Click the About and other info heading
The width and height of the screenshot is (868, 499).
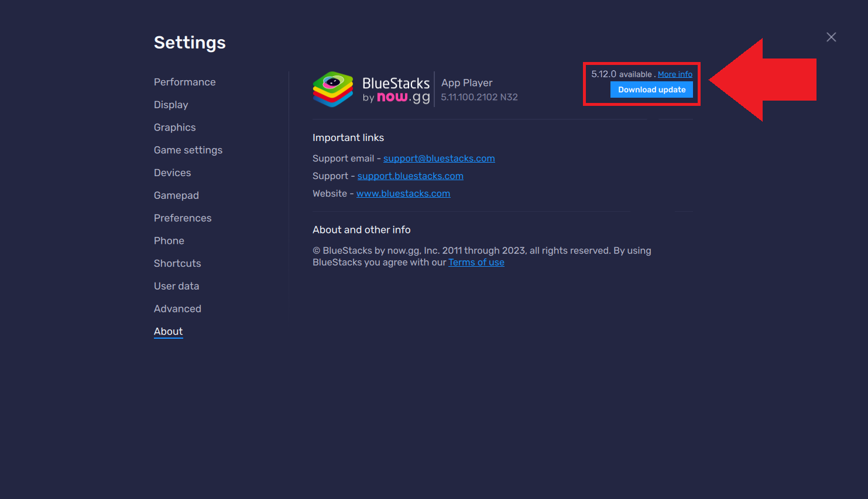tap(362, 230)
